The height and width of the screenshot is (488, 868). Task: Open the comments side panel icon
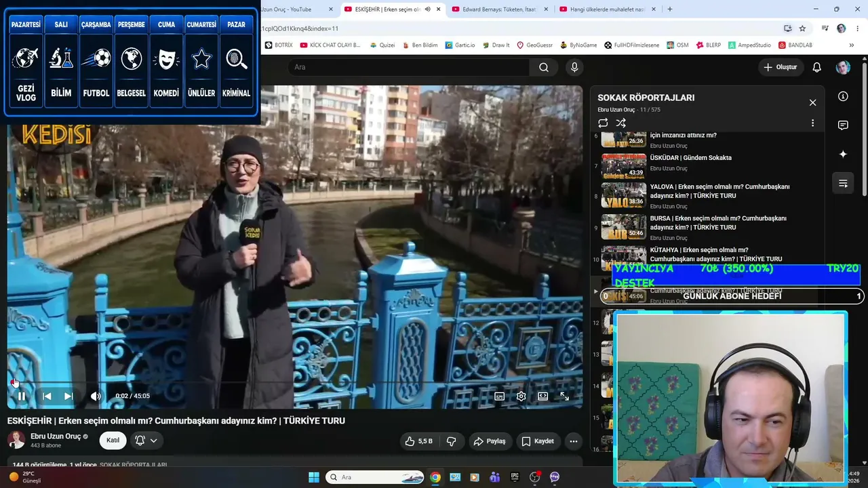point(843,125)
